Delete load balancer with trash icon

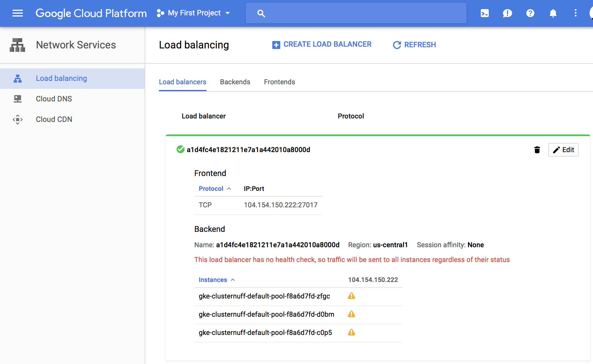(x=537, y=150)
